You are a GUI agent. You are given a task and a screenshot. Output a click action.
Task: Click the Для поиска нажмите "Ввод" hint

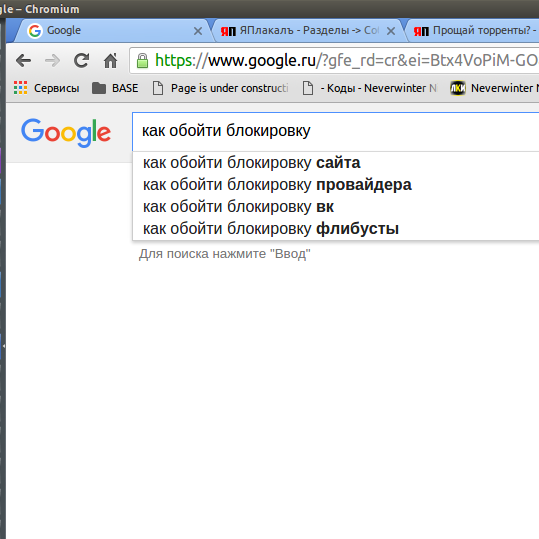224,254
